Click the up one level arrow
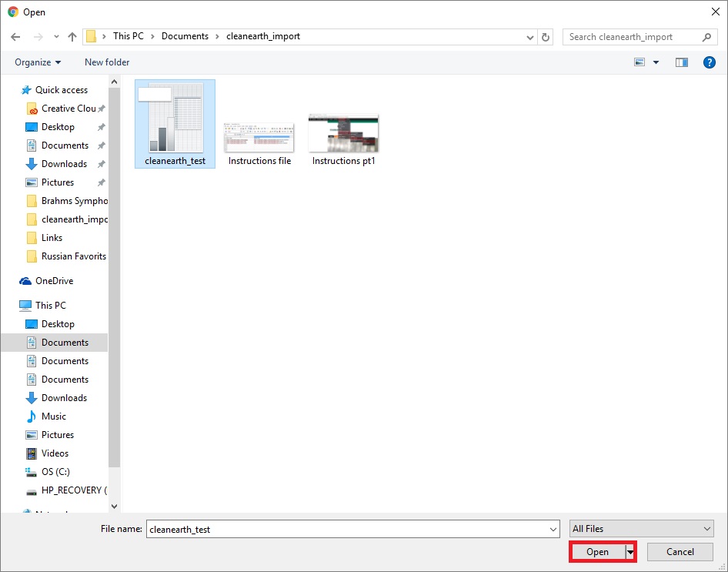The image size is (728, 572). click(x=72, y=37)
